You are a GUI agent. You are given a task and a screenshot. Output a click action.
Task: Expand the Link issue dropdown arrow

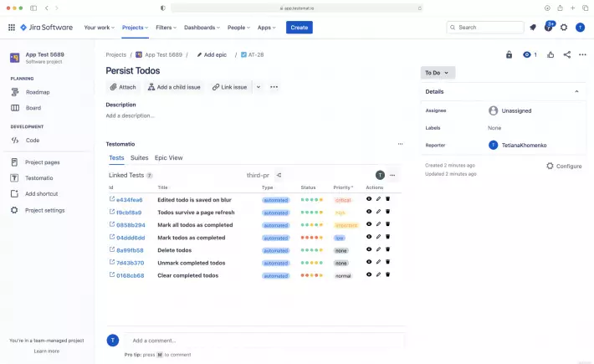pyautogui.click(x=258, y=87)
